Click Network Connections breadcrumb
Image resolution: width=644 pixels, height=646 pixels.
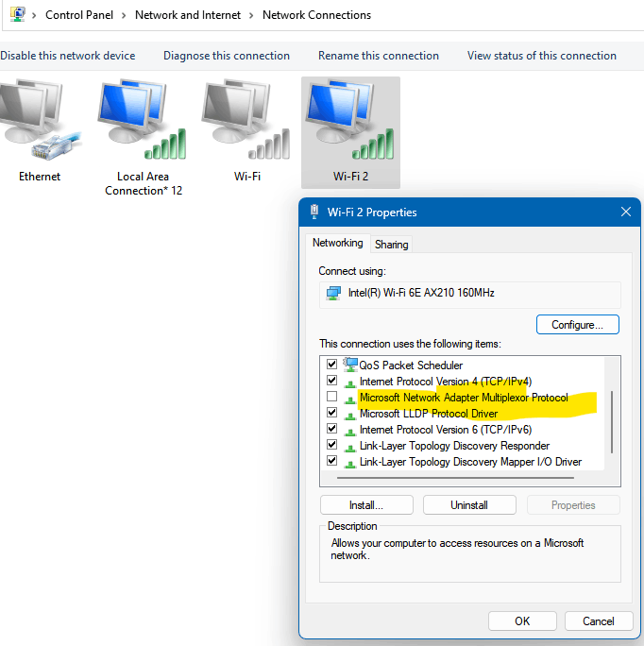pyautogui.click(x=316, y=15)
